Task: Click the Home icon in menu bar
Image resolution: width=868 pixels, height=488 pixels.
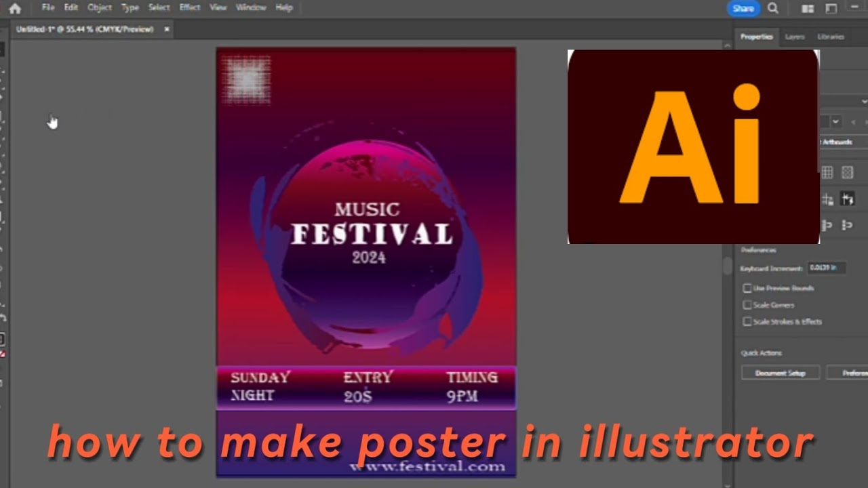Action: click(14, 9)
